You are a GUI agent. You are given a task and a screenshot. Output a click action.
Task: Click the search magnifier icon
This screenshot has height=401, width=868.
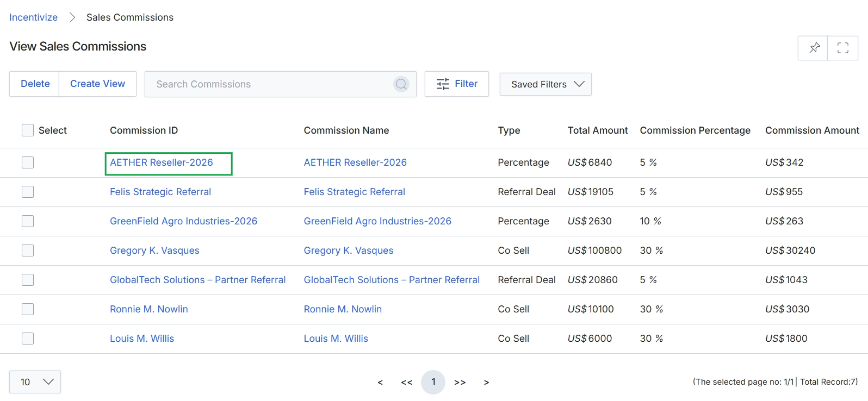point(401,84)
